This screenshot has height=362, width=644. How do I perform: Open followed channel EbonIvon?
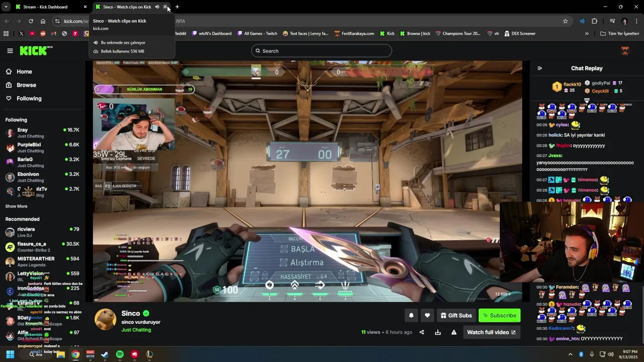click(42, 177)
